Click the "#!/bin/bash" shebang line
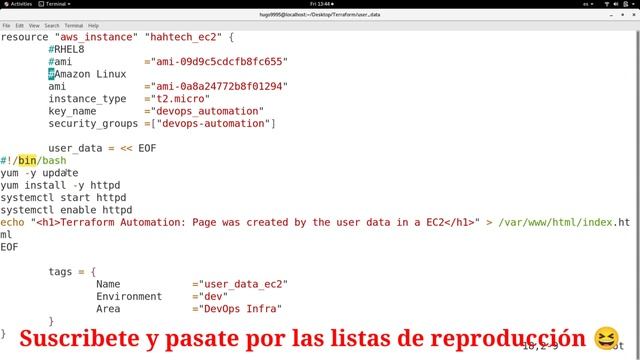This screenshot has width=640, height=360. [x=33, y=160]
